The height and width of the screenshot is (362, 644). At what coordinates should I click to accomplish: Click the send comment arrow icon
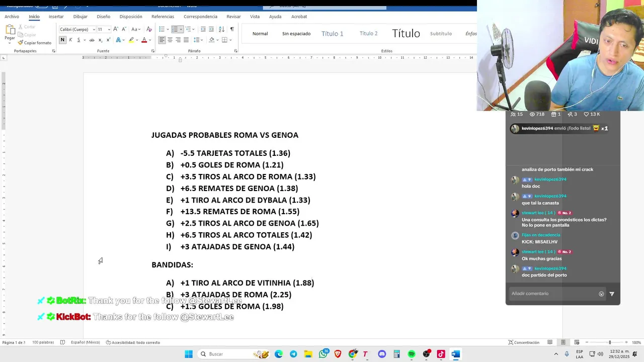tap(612, 294)
